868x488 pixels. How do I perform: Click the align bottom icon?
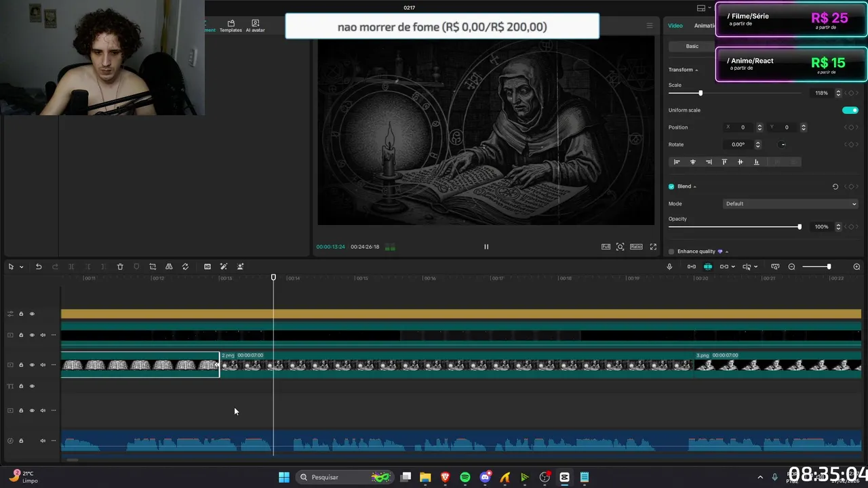tap(756, 162)
